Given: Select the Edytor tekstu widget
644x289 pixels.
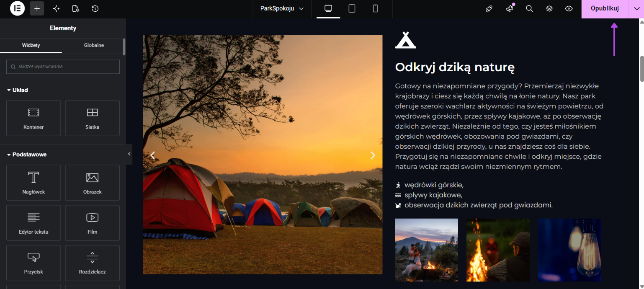Looking at the screenshot, I should coord(33,223).
